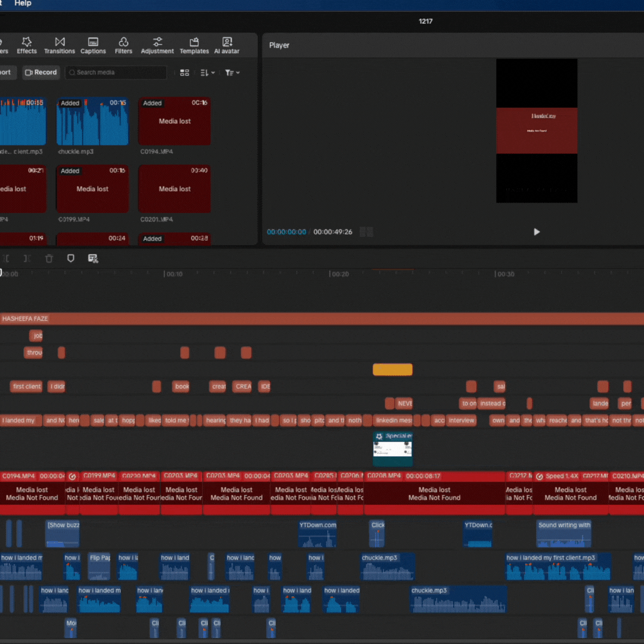Click the Record button

pos(41,73)
